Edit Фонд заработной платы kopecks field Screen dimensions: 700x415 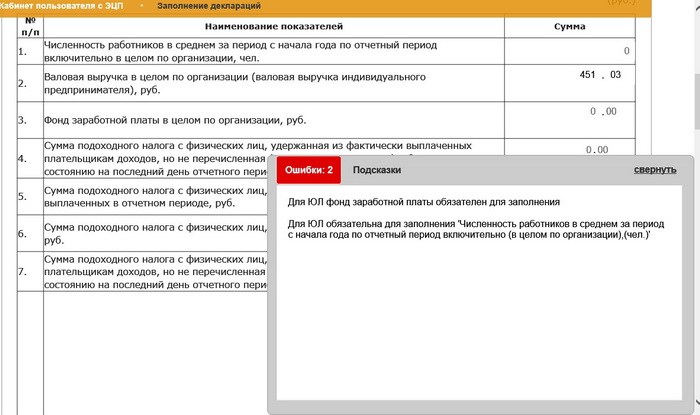[x=612, y=111]
